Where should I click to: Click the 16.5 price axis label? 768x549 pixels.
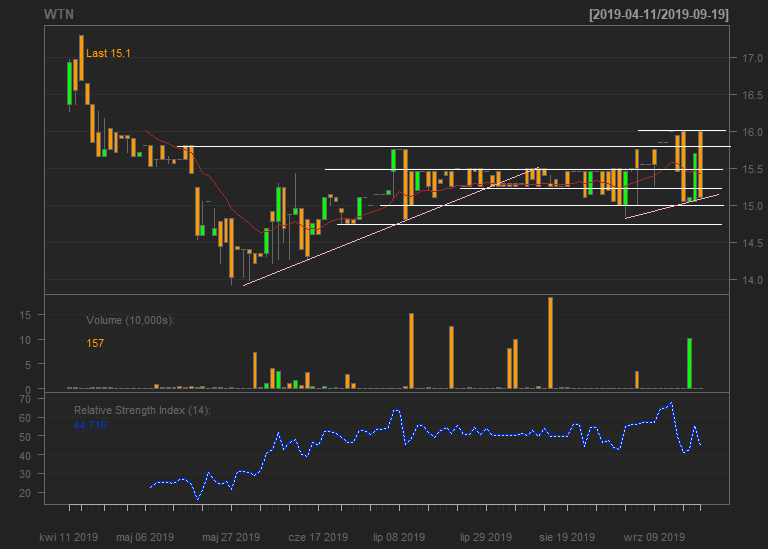coord(752,95)
